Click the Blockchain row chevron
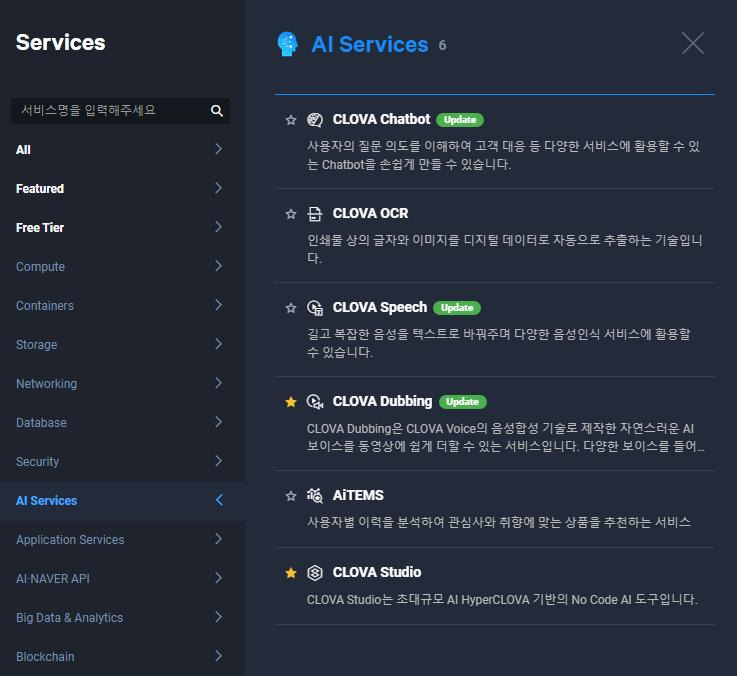This screenshot has width=737, height=676. (x=218, y=656)
